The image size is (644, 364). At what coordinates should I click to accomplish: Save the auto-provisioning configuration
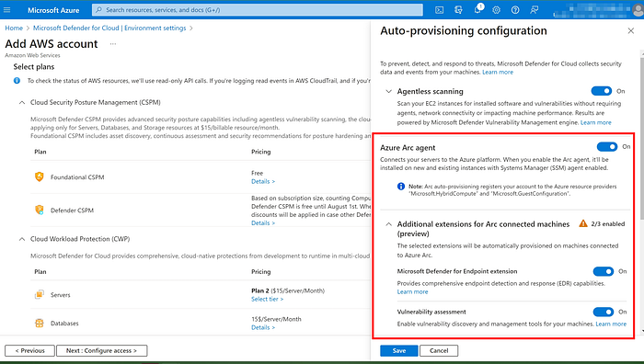coord(398,350)
